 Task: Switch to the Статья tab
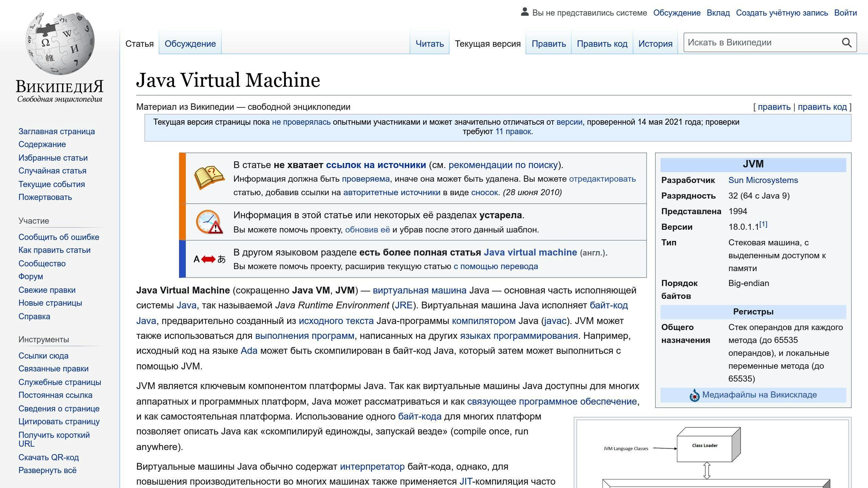click(x=139, y=44)
